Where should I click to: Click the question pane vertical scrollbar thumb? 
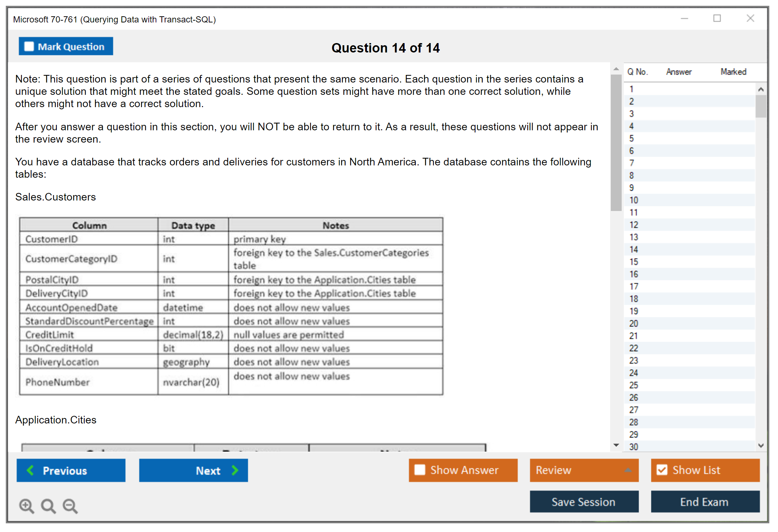pos(616,143)
